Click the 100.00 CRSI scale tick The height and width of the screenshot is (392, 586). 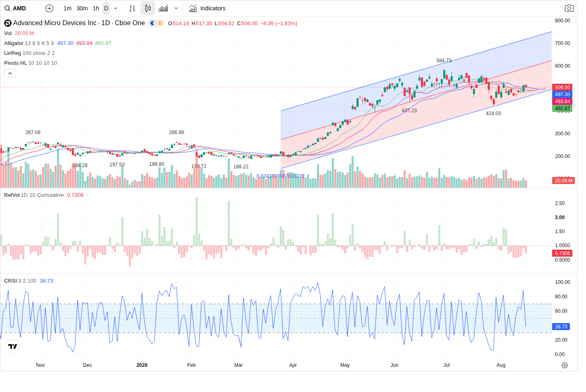pos(562,282)
